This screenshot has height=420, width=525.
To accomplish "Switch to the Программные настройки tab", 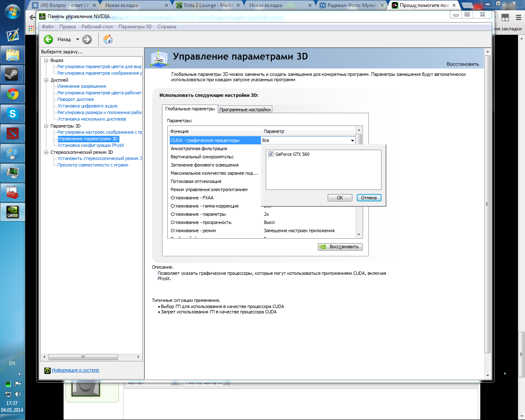I will (245, 110).
